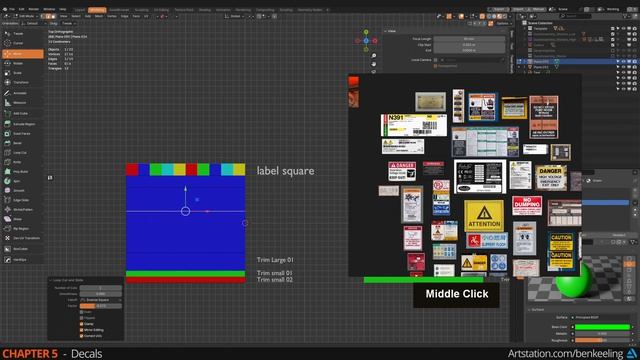Switch to the Layout workspace tab
This screenshot has width=640, height=360.
pos(80,10)
